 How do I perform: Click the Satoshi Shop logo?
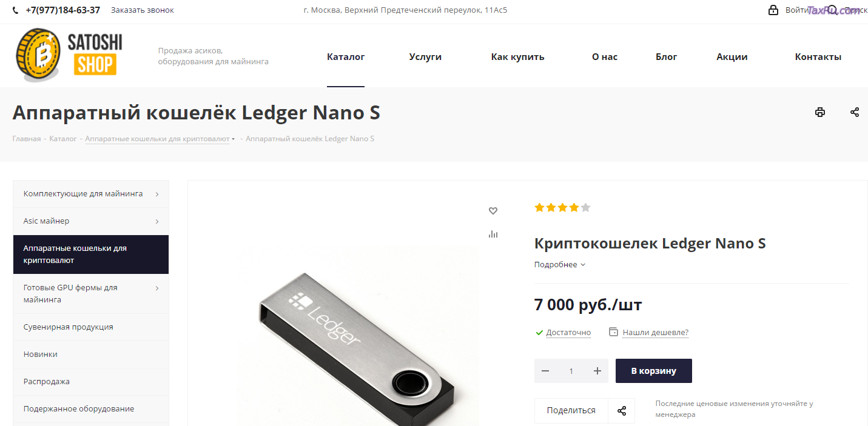click(x=67, y=55)
